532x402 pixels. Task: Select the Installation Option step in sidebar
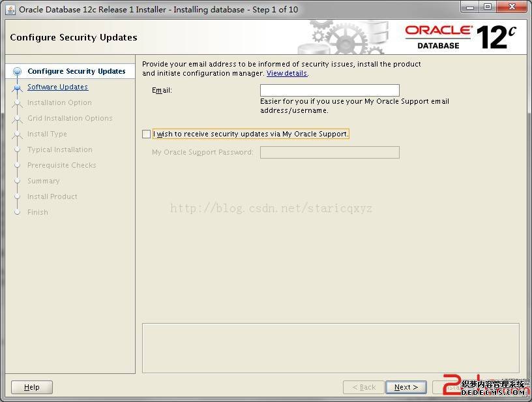[59, 103]
